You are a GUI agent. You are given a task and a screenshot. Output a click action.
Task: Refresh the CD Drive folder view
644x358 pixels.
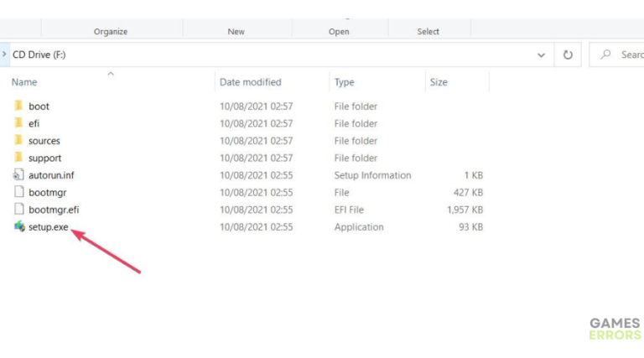tap(568, 54)
